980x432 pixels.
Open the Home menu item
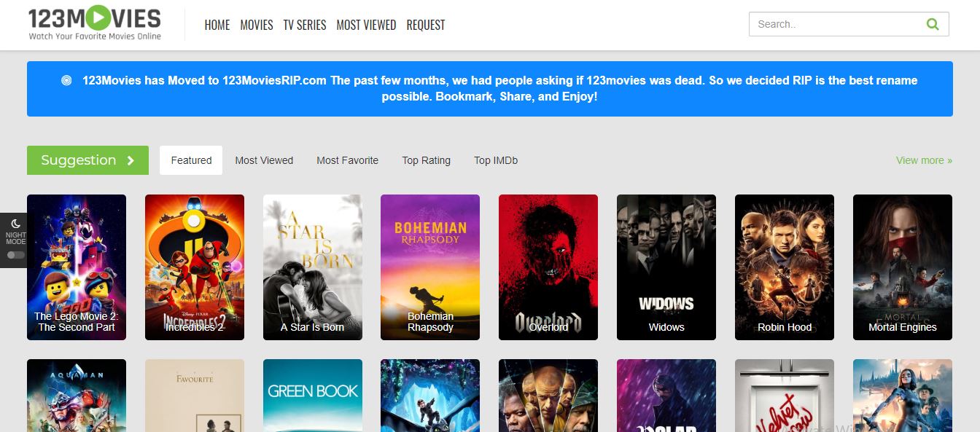click(217, 25)
